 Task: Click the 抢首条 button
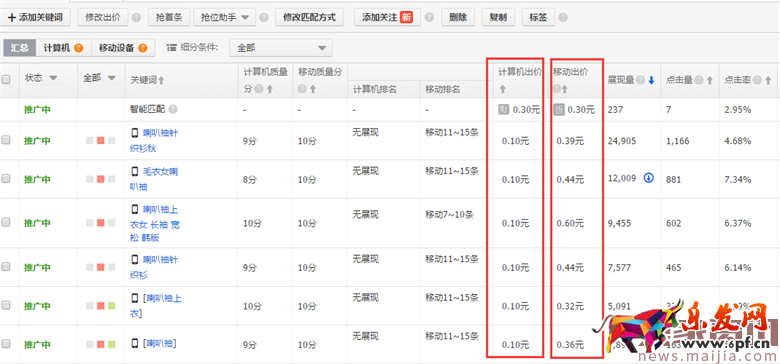tap(169, 18)
